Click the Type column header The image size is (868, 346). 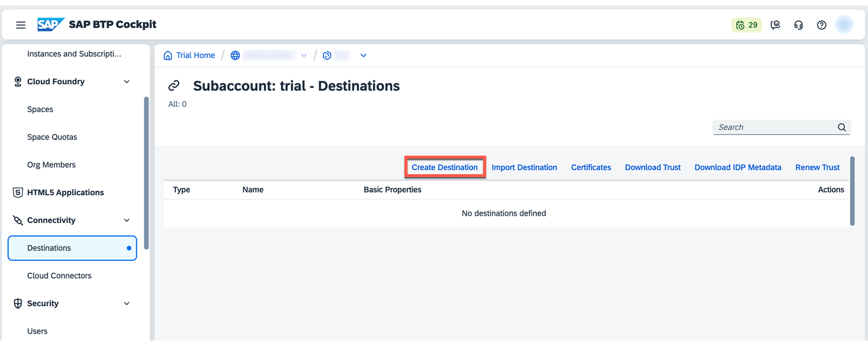pyautogui.click(x=182, y=190)
